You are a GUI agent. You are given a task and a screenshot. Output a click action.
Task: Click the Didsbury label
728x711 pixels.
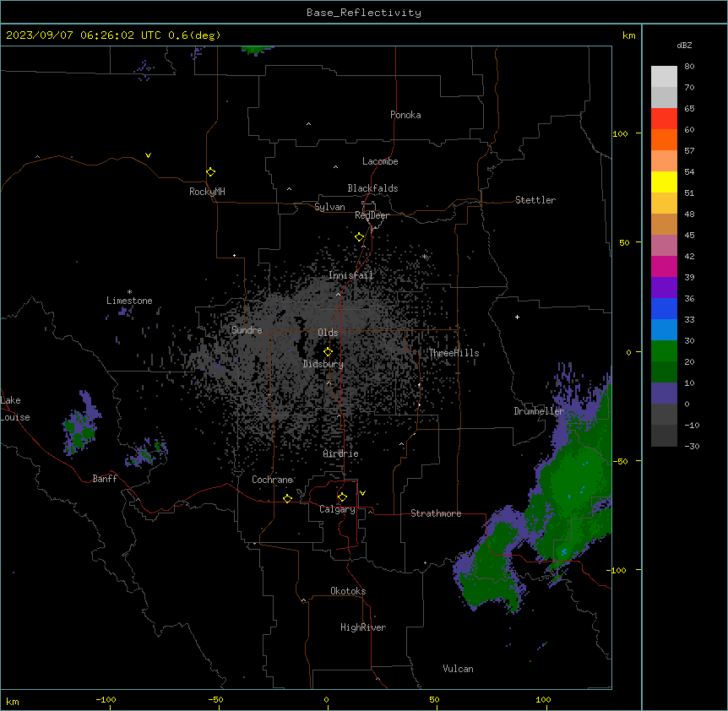323,364
